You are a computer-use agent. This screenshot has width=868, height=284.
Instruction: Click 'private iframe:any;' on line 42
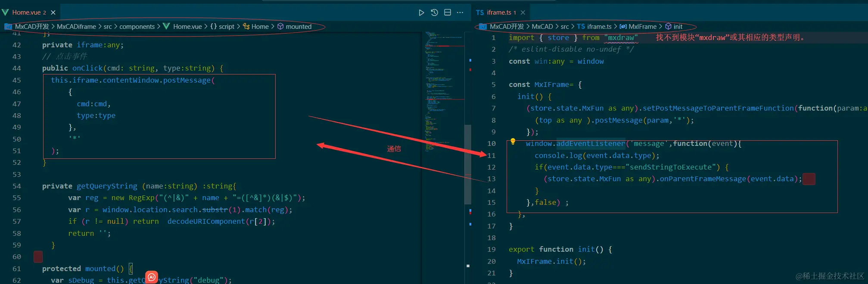coord(83,45)
